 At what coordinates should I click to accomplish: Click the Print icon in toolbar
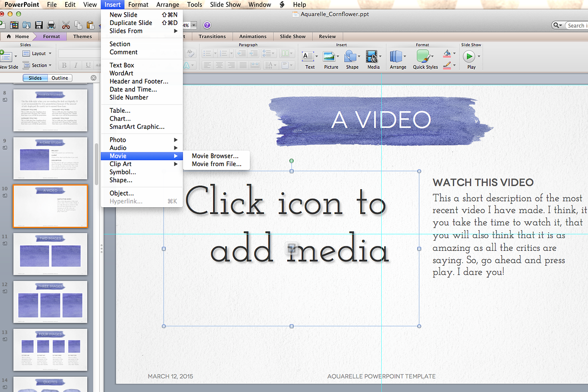tap(51, 25)
